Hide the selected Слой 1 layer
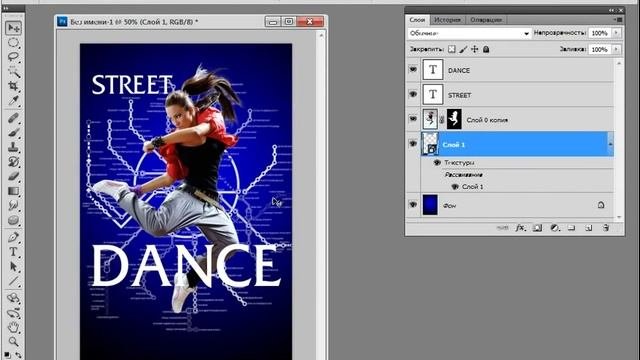Viewport: 640px width, 360px height. point(413,143)
